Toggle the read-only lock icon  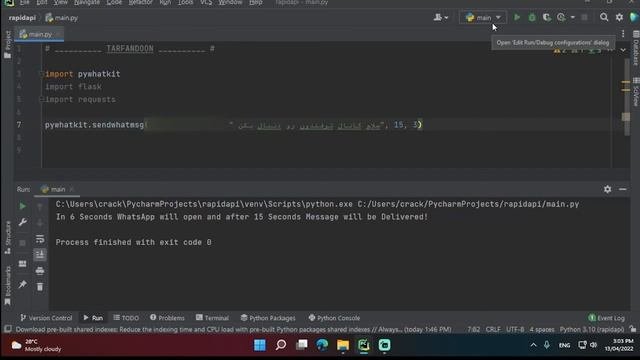(633, 329)
